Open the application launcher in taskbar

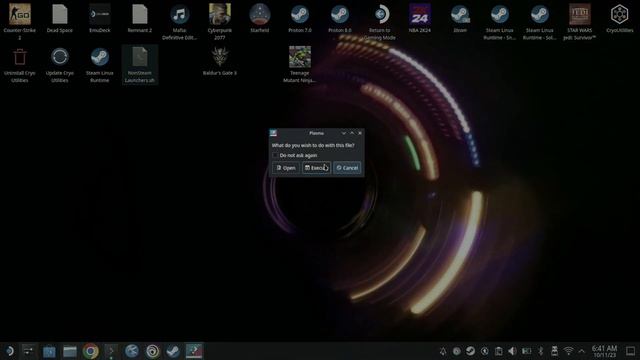(9, 351)
